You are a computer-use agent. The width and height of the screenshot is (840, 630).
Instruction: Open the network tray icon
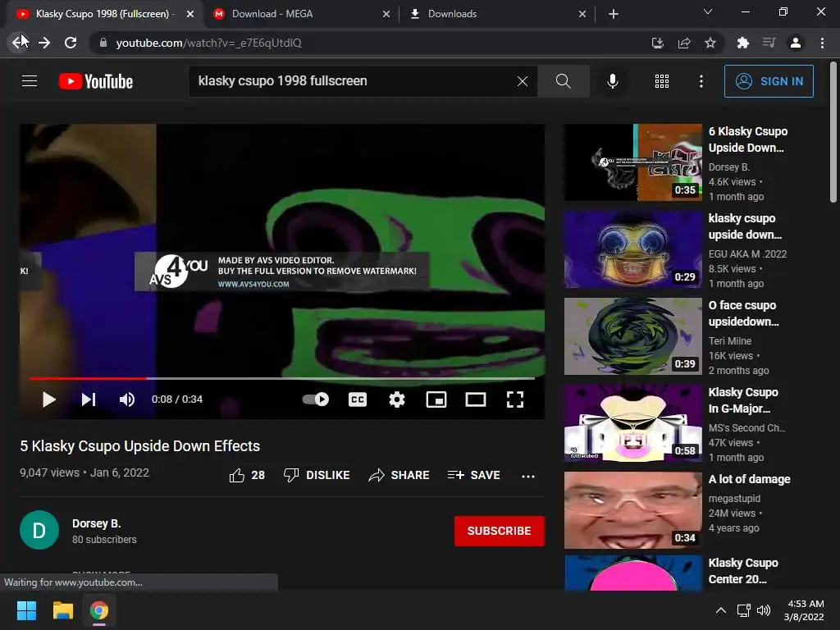(743, 610)
